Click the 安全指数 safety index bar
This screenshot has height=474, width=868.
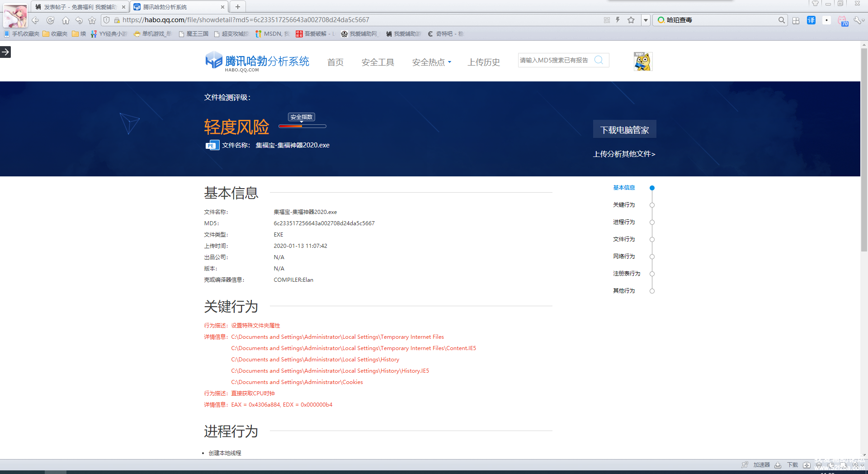click(302, 126)
